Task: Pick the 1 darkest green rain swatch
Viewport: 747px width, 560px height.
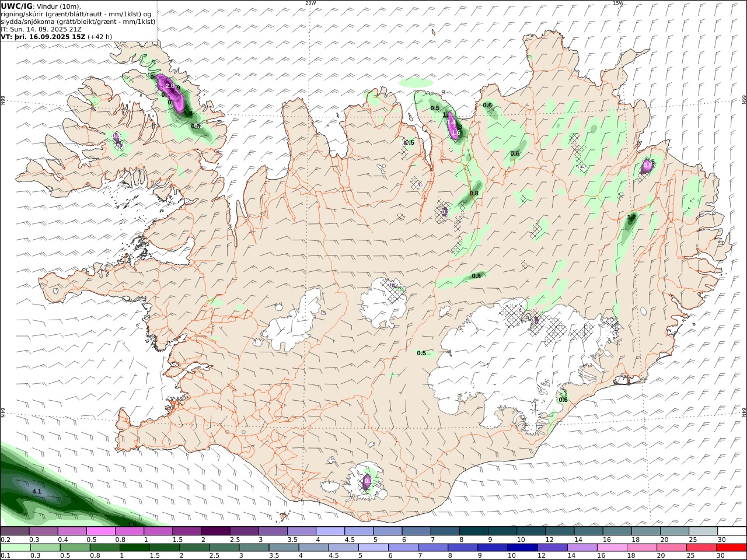Action: (x=134, y=548)
